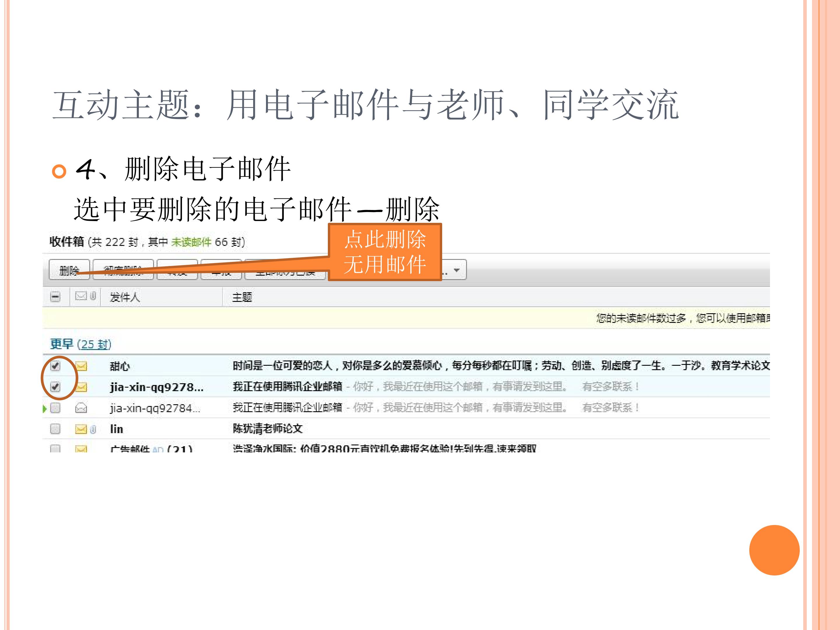Click the 删除 button in the mail toolbar
The height and width of the screenshot is (630, 840).
coord(69,270)
